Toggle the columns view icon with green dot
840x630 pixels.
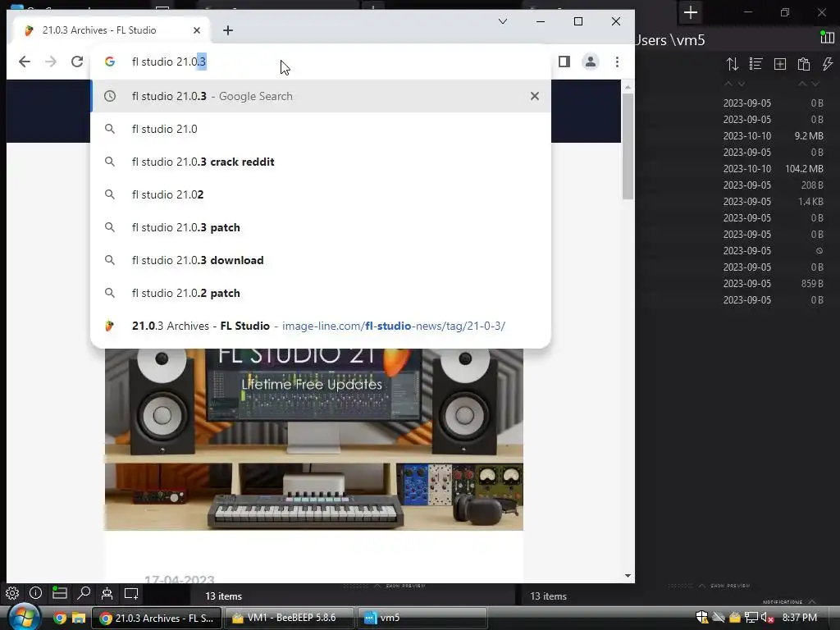pos(827,37)
